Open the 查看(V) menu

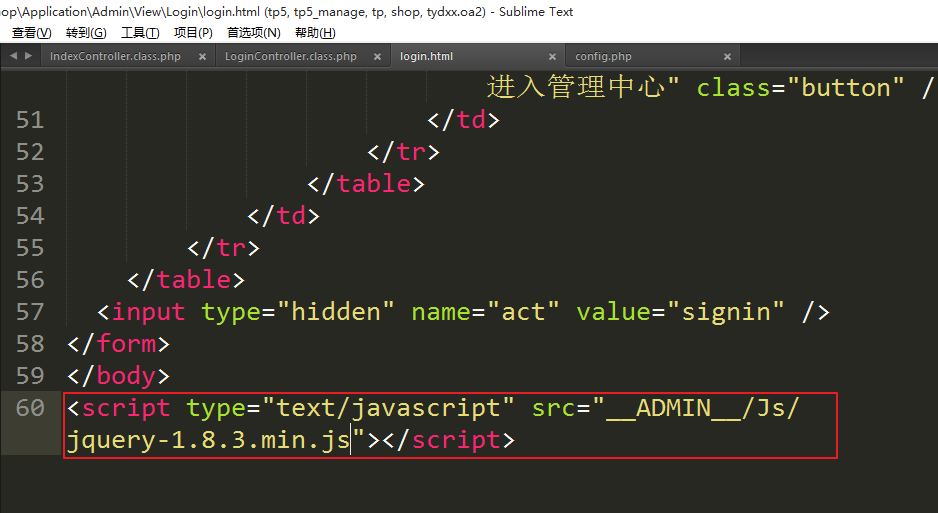pyautogui.click(x=31, y=33)
